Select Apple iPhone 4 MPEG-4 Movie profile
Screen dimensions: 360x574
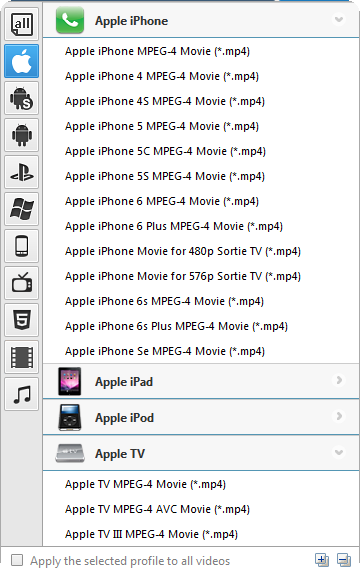pyautogui.click(x=162, y=76)
